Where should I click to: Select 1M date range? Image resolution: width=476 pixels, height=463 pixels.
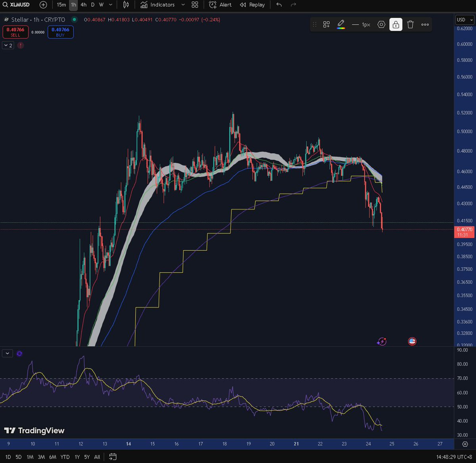[x=30, y=457]
